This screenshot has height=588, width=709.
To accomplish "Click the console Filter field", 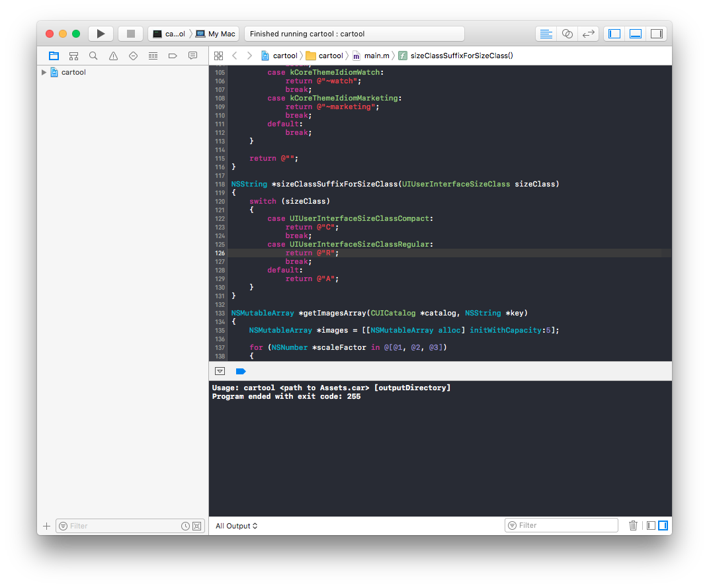I will click(x=561, y=526).
